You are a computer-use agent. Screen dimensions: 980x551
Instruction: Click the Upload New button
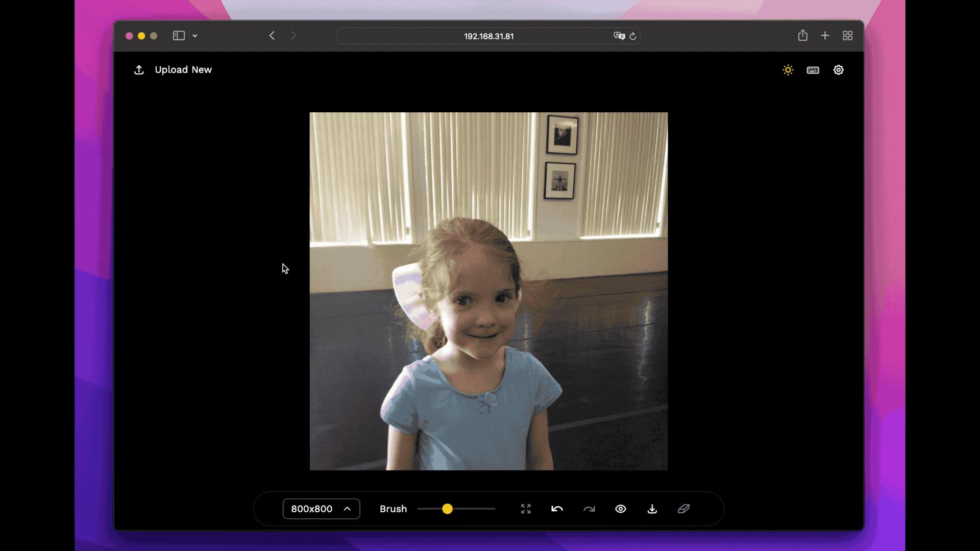click(x=173, y=70)
